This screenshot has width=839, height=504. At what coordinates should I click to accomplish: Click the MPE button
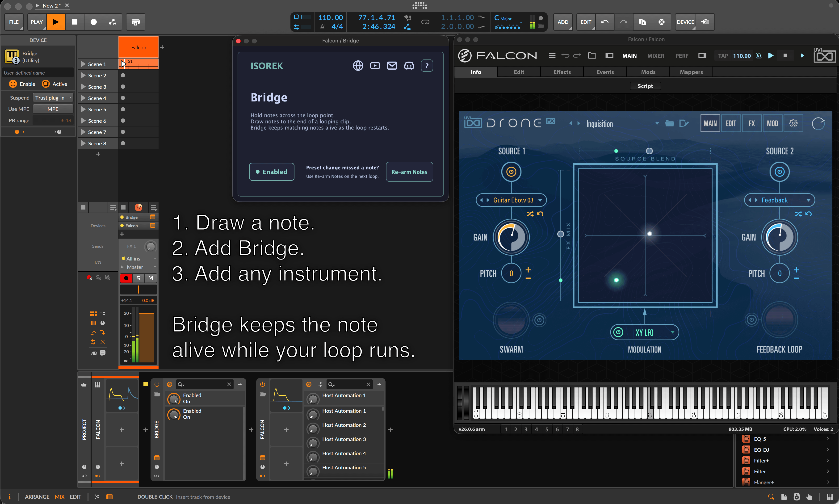tap(53, 109)
